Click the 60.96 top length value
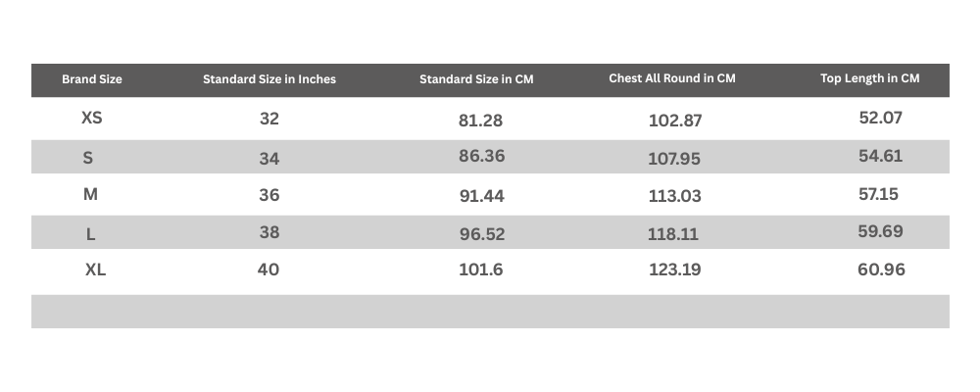This screenshot has height=392, width=980. tap(881, 269)
